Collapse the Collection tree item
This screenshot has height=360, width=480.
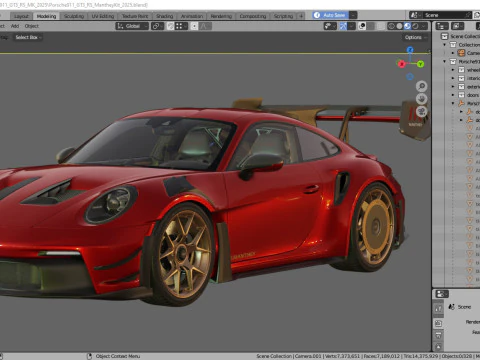click(x=445, y=45)
